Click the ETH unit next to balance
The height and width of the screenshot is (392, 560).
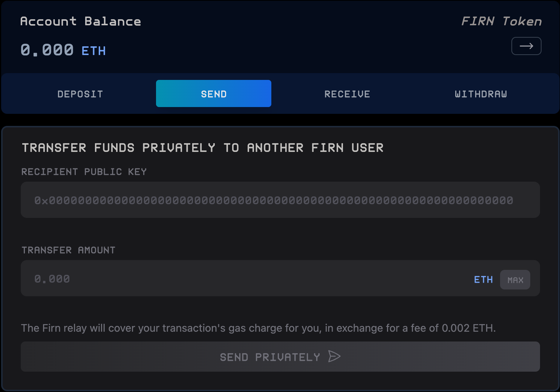[x=93, y=51]
